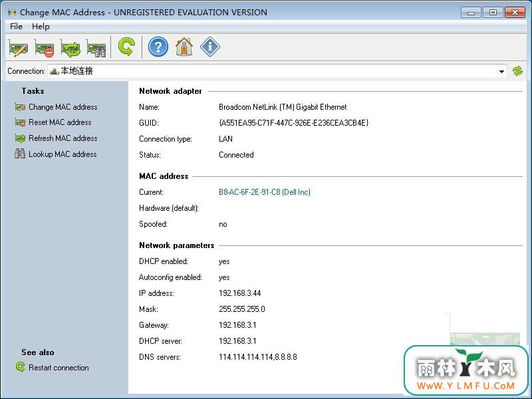Click the Spoofed: label

coord(153,224)
